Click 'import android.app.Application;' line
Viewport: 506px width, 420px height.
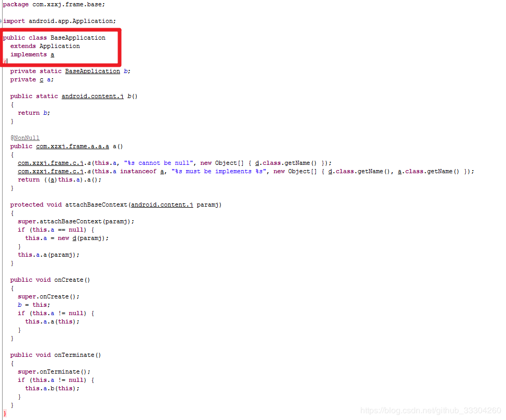60,21
